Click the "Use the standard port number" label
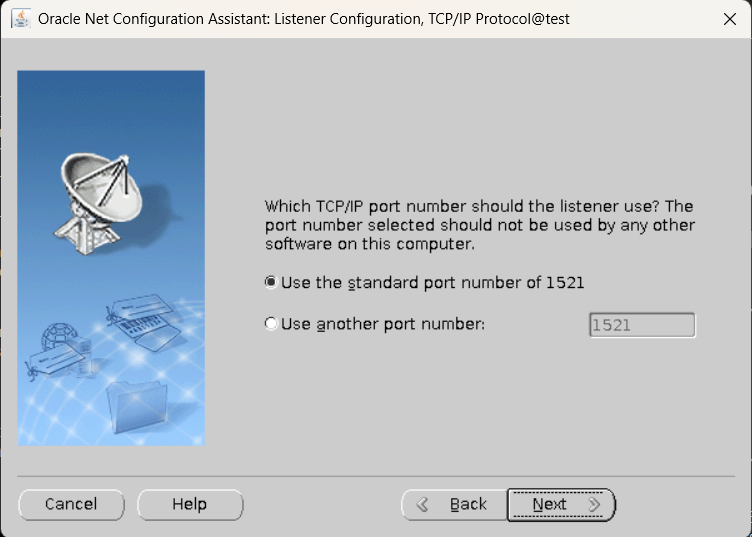The image size is (752, 537). coord(433,283)
